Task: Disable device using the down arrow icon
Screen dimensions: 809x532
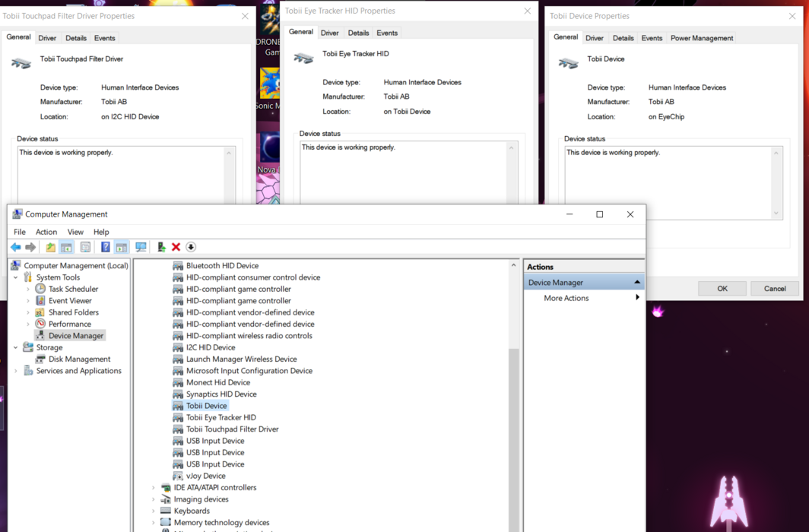Action: point(191,248)
